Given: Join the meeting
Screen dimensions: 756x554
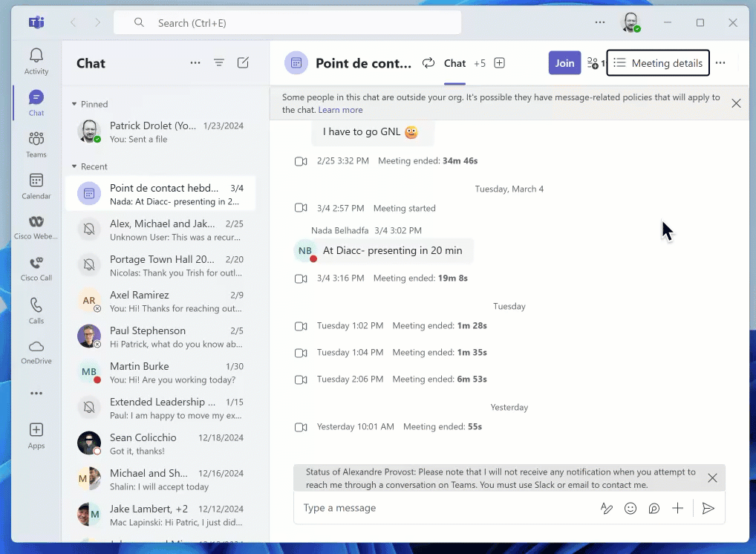Looking at the screenshot, I should 564,63.
